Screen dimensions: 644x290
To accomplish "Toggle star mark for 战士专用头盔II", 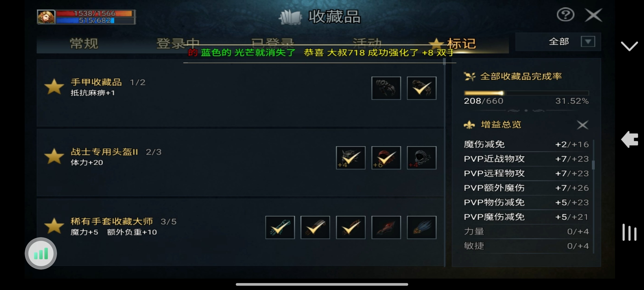I will coord(54,156).
